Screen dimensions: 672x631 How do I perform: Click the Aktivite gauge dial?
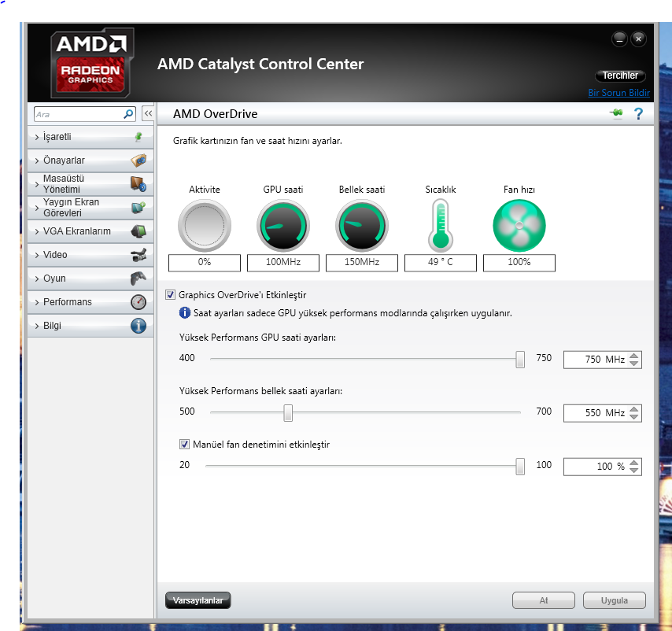pyautogui.click(x=205, y=225)
